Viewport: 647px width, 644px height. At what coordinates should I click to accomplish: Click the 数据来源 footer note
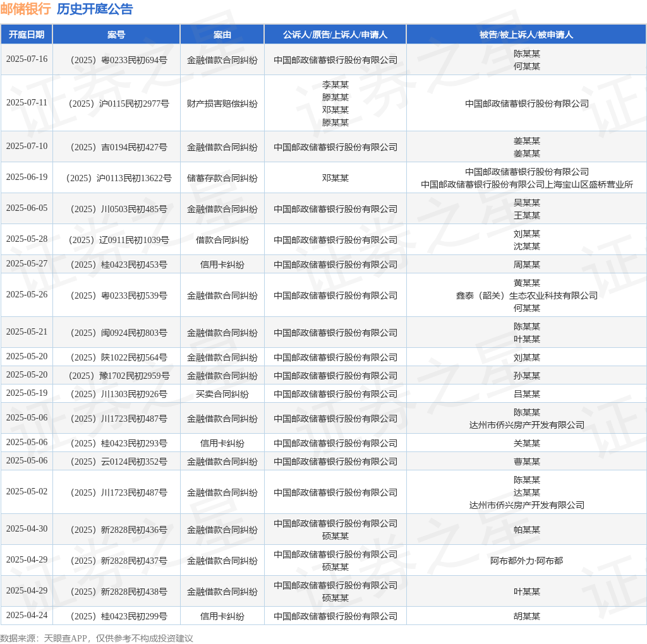[97, 638]
